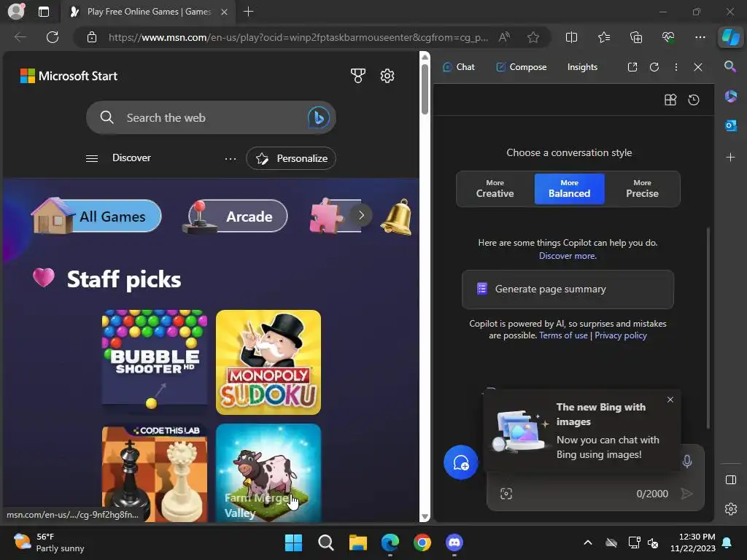Open Edge browser profile avatar

16,12
